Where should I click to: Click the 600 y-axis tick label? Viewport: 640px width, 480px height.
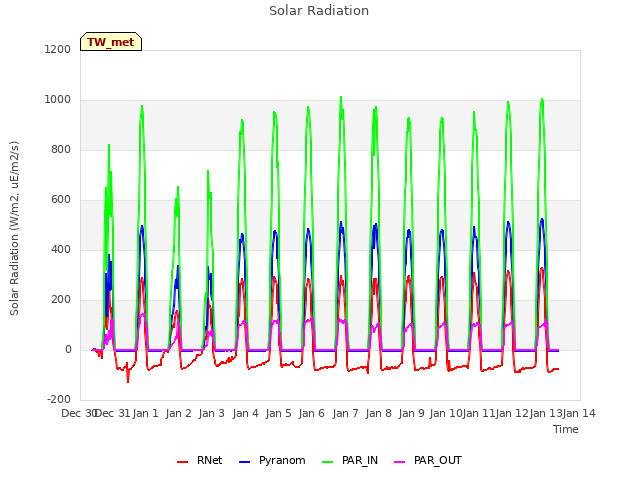coord(61,200)
